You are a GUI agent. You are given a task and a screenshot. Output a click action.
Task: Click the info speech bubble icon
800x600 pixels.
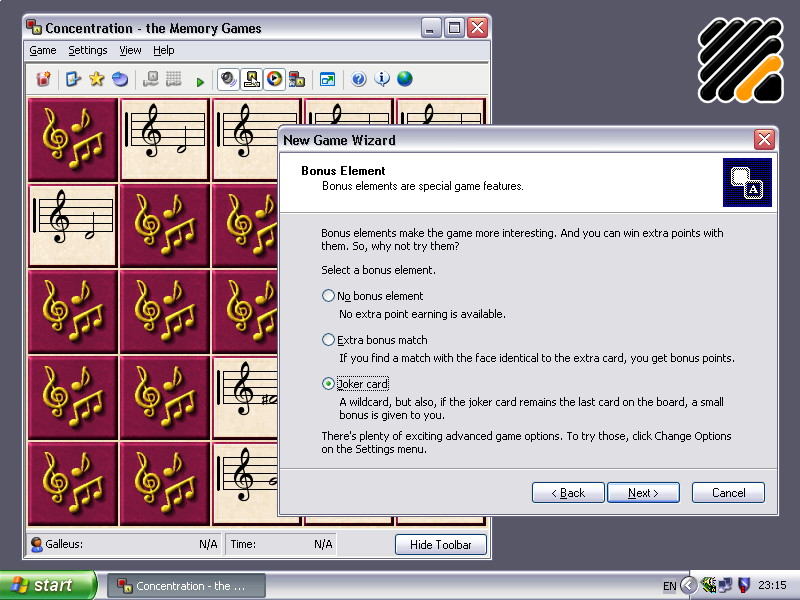tap(382, 79)
